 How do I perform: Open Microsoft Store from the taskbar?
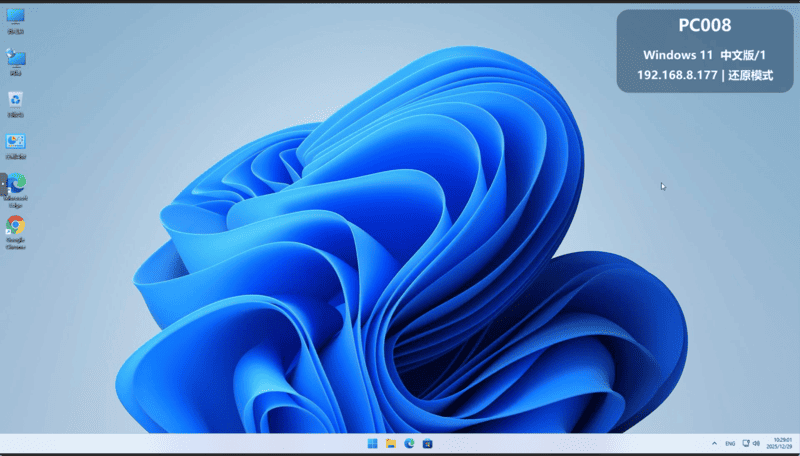click(427, 443)
